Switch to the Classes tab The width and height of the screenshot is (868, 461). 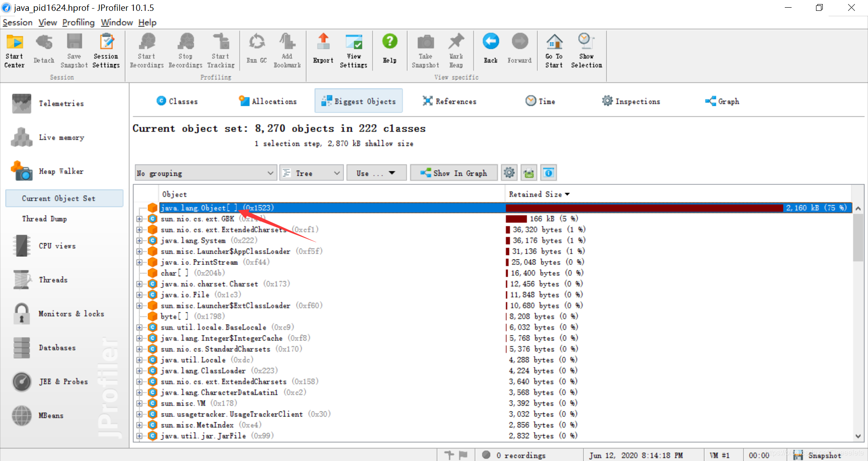[x=177, y=101]
